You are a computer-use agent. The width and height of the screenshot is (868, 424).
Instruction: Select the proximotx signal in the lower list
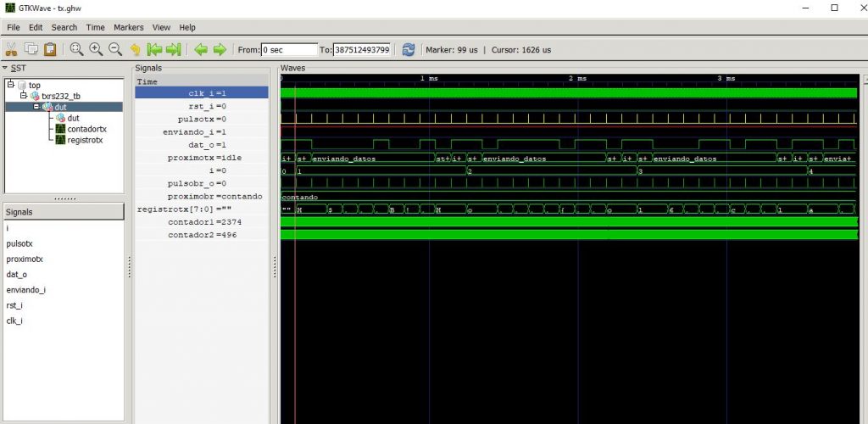point(25,259)
